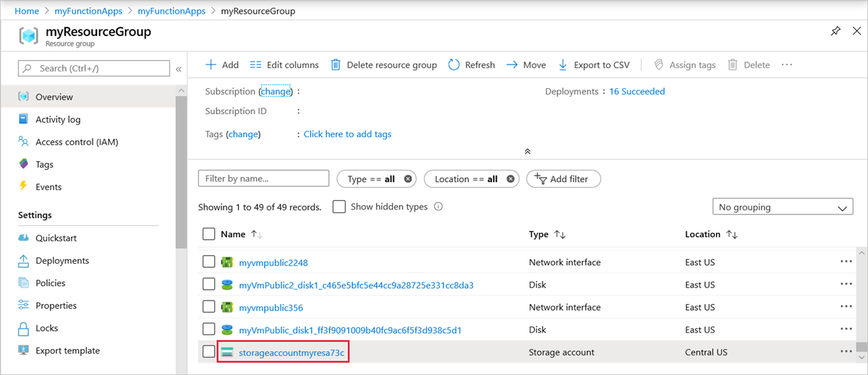Image resolution: width=868 pixels, height=375 pixels.
Task: Open the storageaccountmyresa73c resource link
Action: tap(292, 352)
